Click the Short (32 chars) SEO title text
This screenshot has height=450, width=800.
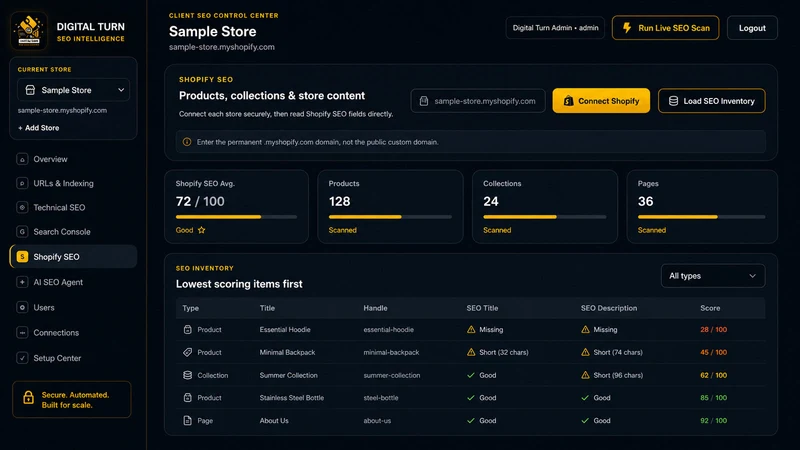(x=504, y=352)
